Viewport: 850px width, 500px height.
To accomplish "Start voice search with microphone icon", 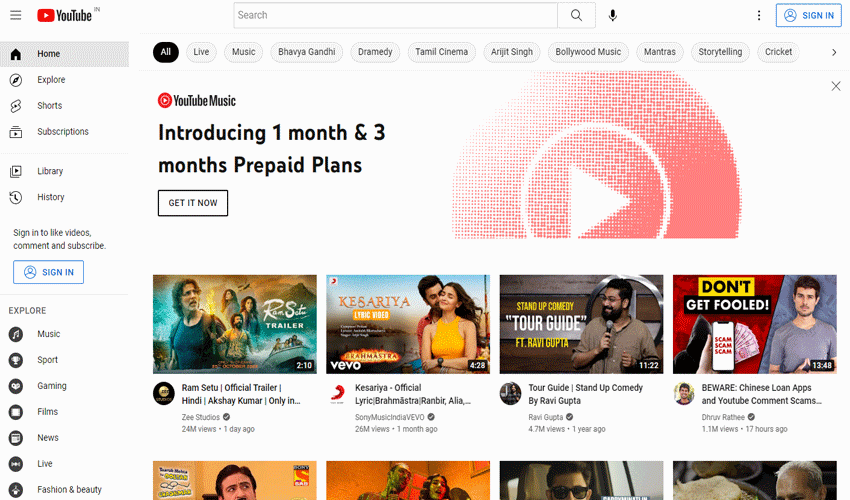I will coord(613,15).
